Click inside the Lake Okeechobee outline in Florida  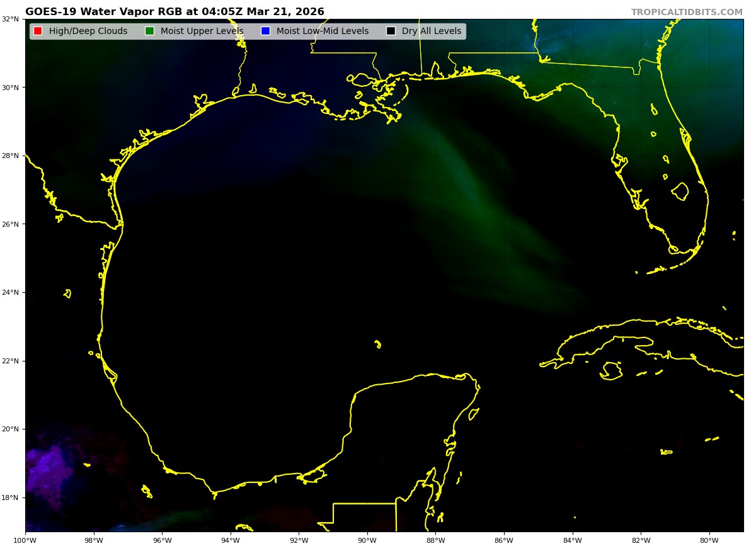[680, 191]
